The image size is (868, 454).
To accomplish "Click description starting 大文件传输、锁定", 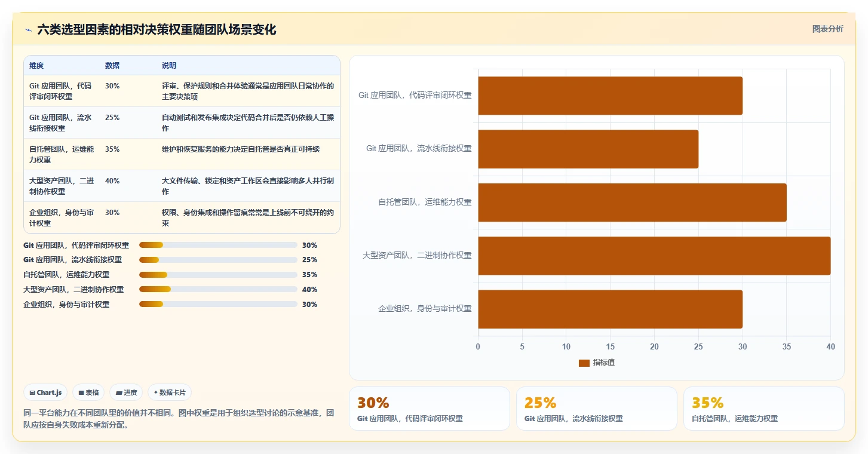I will (248, 186).
